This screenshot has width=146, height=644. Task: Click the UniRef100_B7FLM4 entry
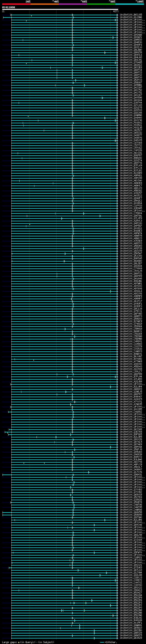coord(131,376)
